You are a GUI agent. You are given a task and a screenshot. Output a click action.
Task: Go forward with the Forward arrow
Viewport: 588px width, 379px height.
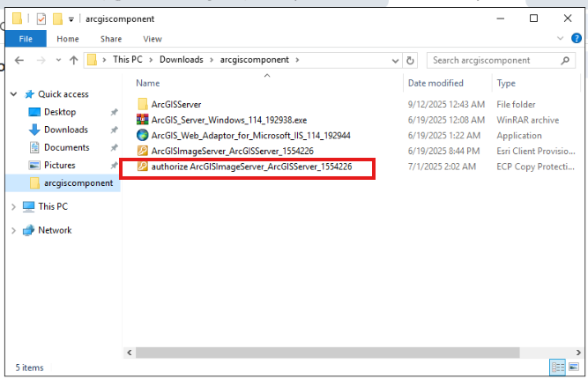click(x=41, y=60)
